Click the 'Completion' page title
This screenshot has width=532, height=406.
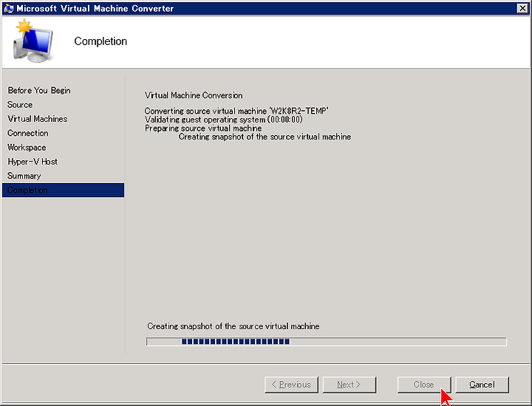[x=100, y=41]
